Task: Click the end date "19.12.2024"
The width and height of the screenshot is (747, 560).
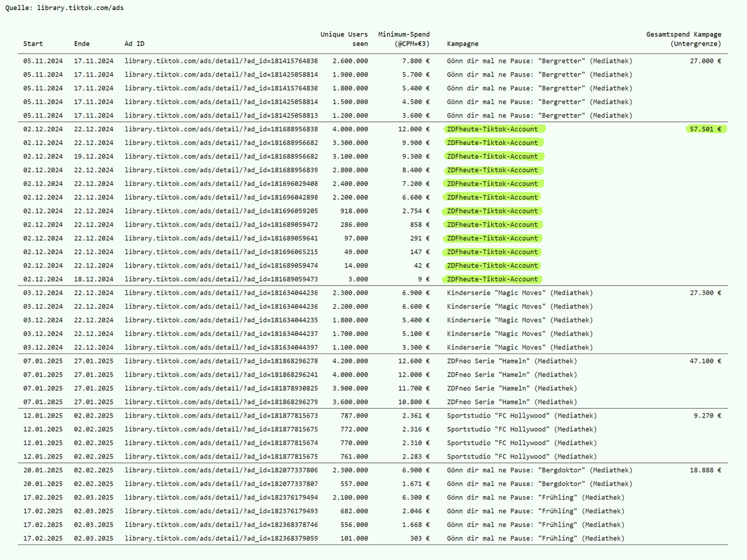Action: (x=93, y=157)
